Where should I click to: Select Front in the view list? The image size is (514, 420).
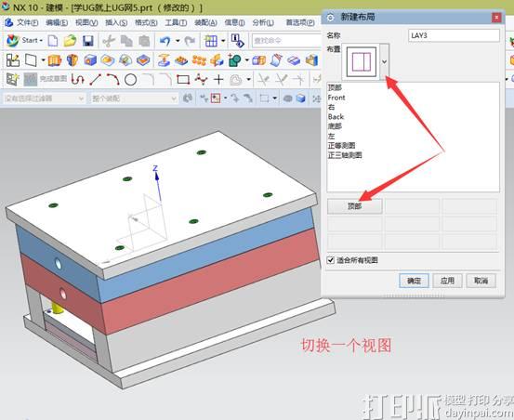336,98
